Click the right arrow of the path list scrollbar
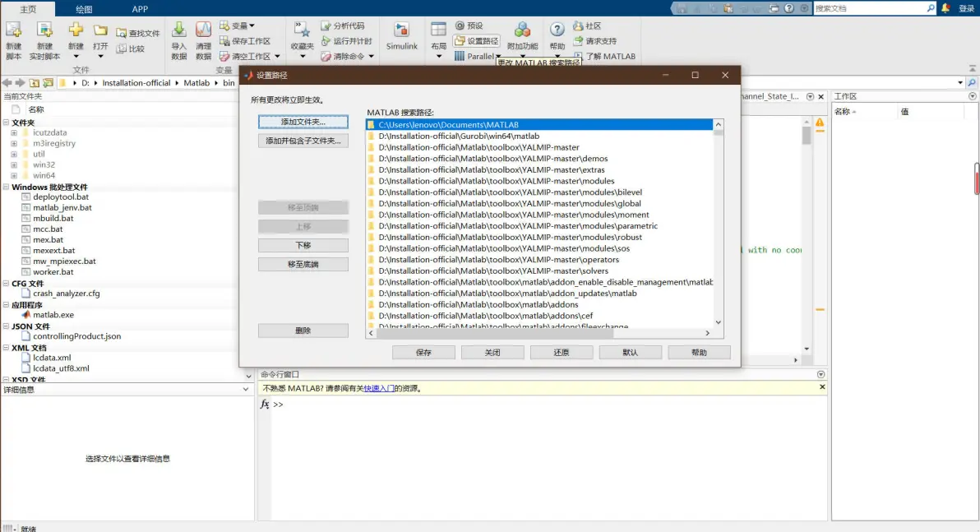The height and width of the screenshot is (532, 980). point(708,333)
